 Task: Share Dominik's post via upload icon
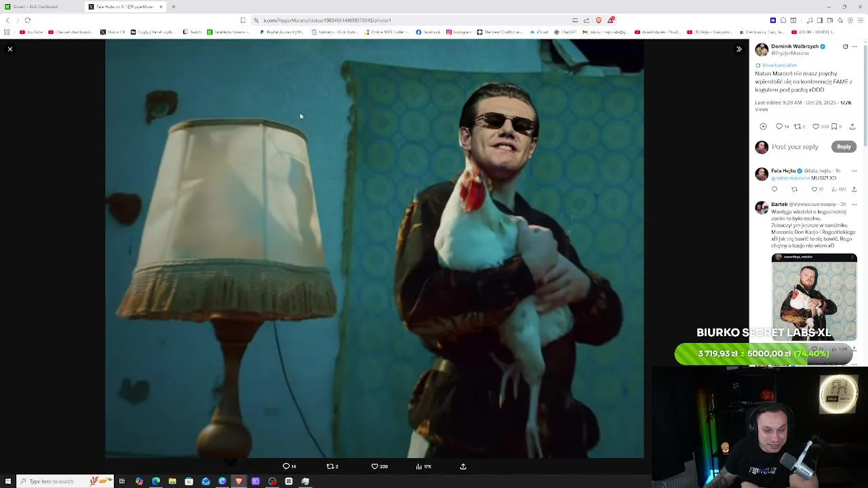click(x=852, y=126)
